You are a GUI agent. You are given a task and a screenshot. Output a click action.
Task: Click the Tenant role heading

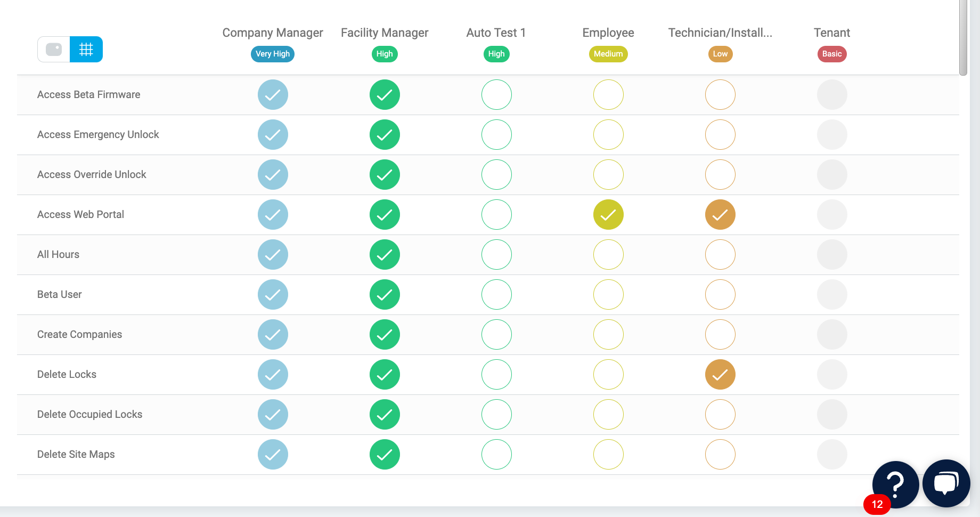pos(832,33)
